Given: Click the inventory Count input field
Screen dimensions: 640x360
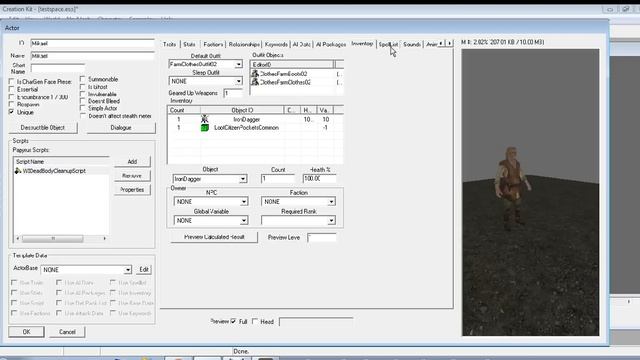Looking at the screenshot, I should point(278,179).
